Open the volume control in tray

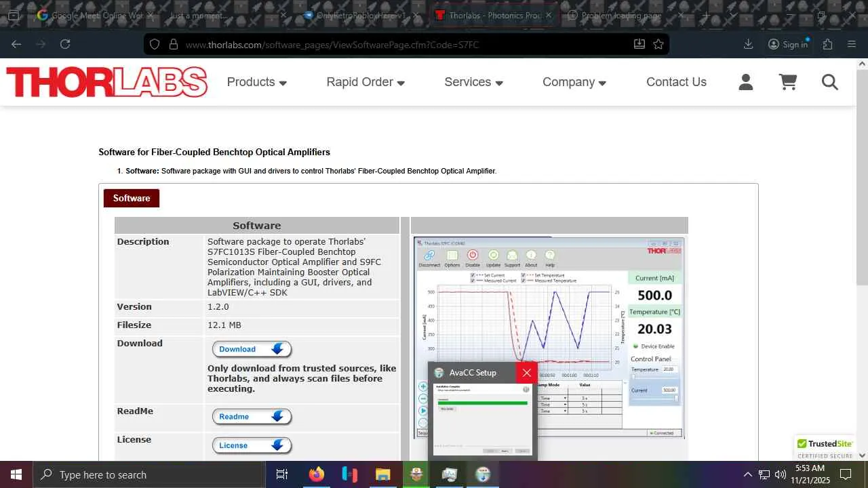(x=781, y=474)
